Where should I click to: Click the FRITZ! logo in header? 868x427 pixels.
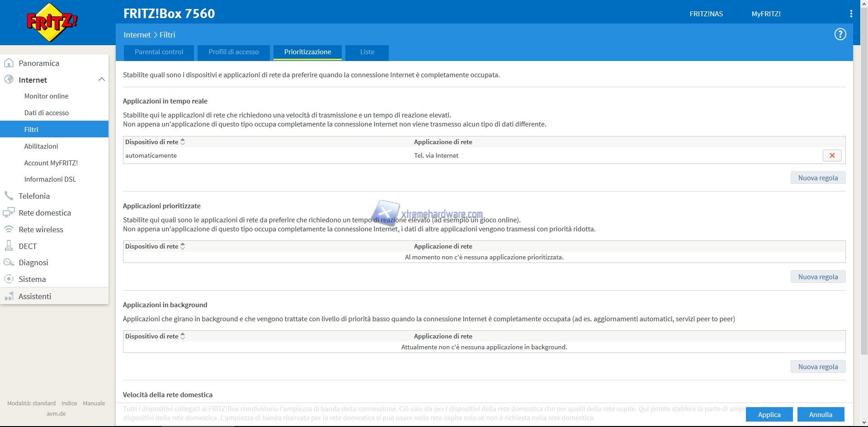pyautogui.click(x=52, y=23)
